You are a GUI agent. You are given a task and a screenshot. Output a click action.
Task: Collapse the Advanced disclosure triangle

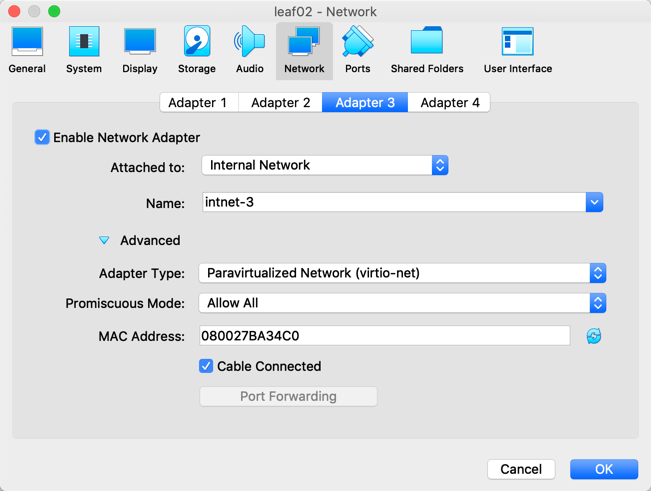tap(104, 240)
